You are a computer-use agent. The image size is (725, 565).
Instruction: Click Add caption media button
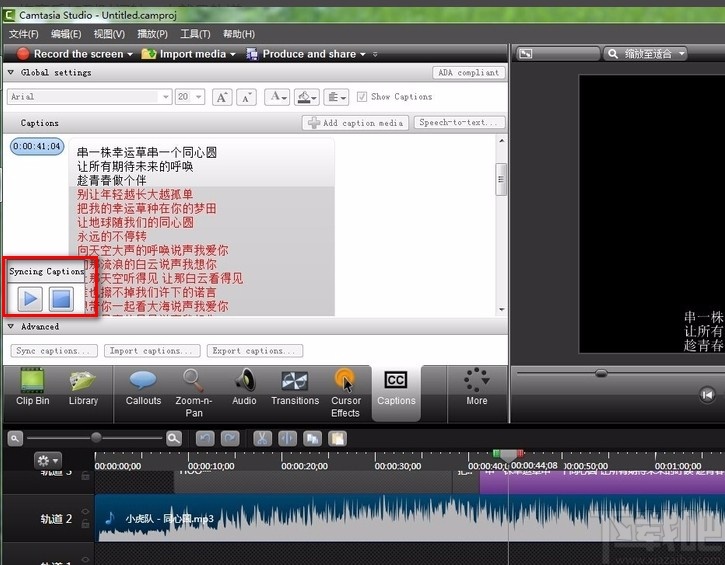click(355, 123)
